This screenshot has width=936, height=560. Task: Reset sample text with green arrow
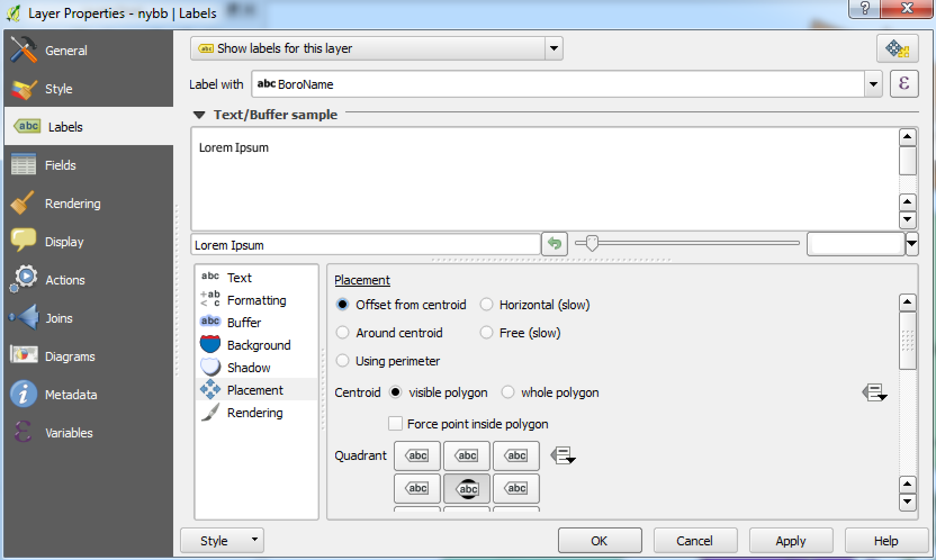coord(555,244)
